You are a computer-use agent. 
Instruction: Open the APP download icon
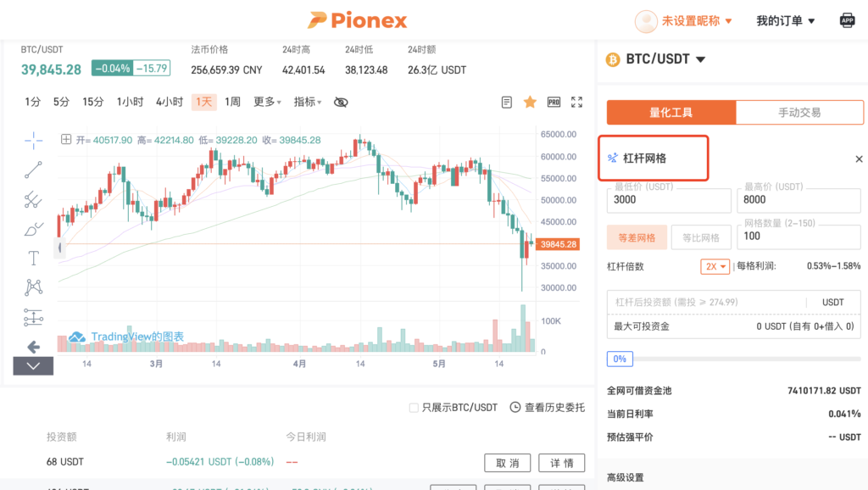coord(847,21)
